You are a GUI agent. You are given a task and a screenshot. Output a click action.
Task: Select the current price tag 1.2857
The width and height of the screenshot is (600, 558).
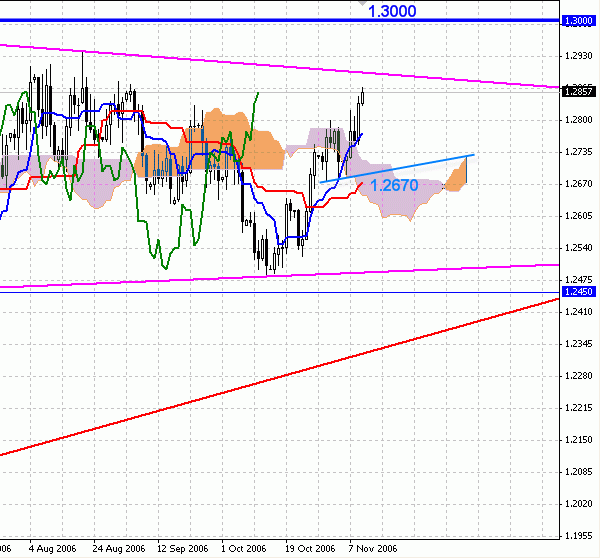[579, 91]
